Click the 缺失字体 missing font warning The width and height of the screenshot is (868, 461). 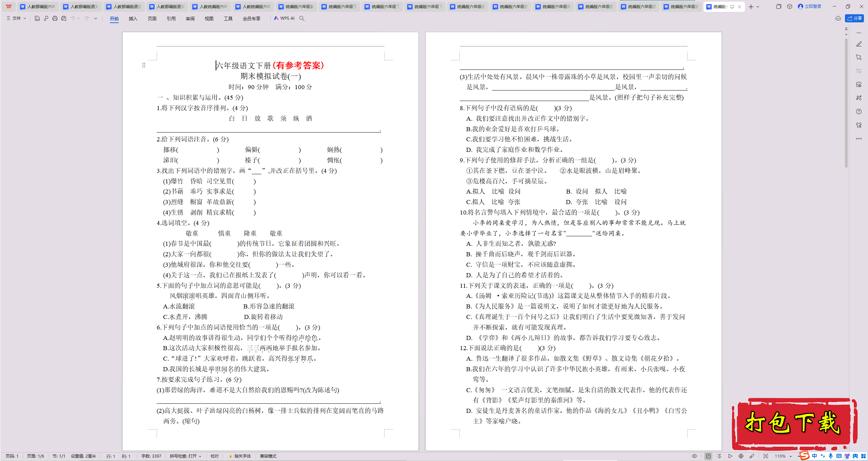tap(240, 456)
